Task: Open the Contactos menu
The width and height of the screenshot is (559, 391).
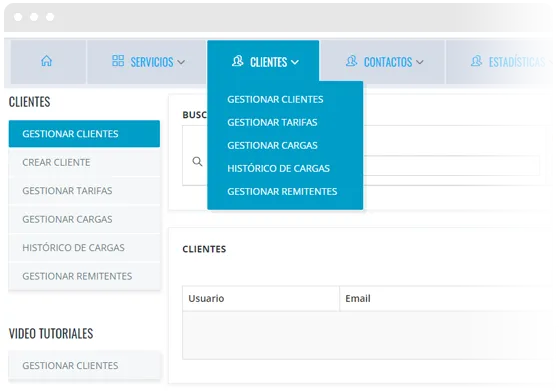Action: click(x=383, y=62)
